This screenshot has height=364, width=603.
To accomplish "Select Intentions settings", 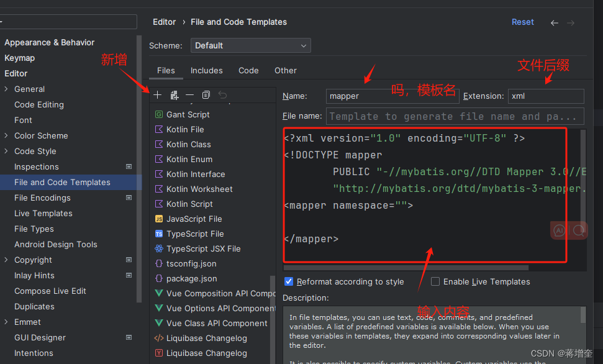I will point(34,353).
